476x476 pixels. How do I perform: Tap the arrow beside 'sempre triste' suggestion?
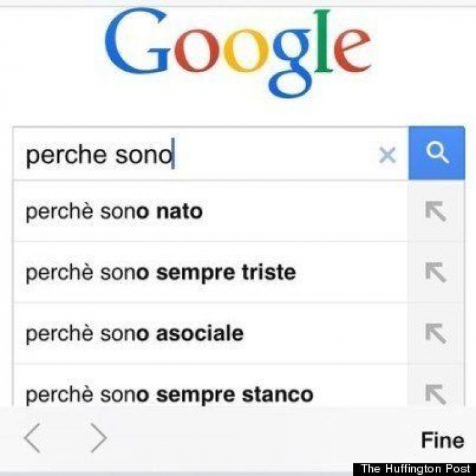436,272
